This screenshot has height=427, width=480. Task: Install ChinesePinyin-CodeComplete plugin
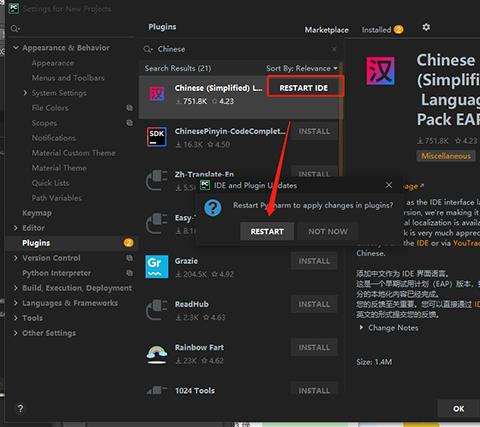click(x=314, y=131)
